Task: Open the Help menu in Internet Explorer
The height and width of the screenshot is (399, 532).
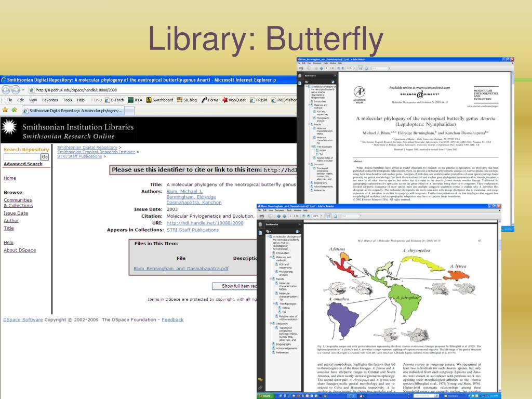Action: [81, 100]
